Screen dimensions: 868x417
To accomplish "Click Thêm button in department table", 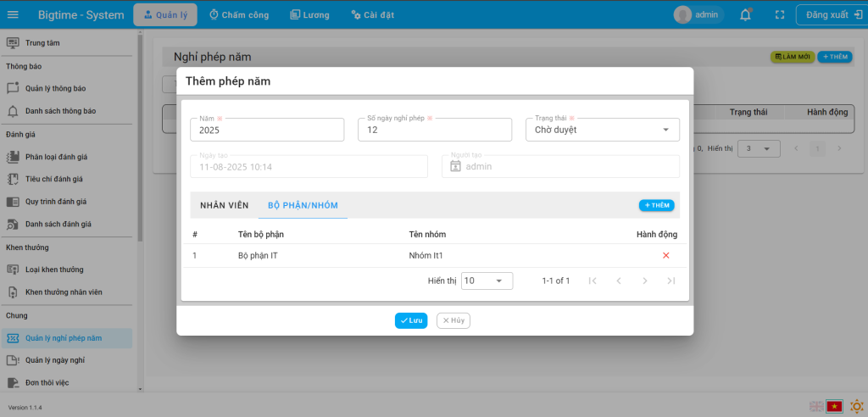I will coord(656,205).
